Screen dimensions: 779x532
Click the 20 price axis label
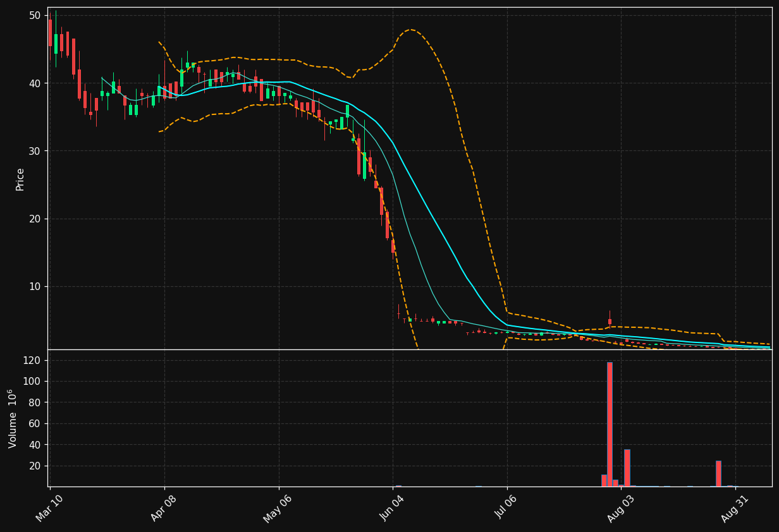pyautogui.click(x=35, y=219)
